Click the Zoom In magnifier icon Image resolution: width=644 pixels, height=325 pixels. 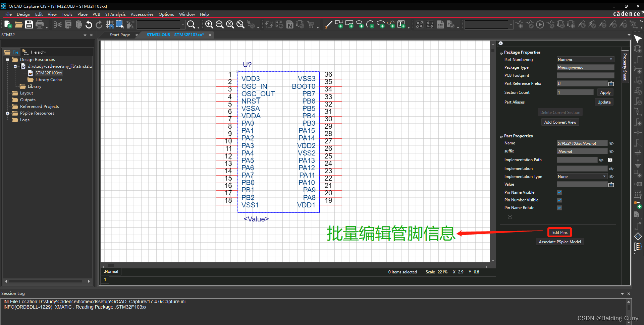[x=209, y=24]
